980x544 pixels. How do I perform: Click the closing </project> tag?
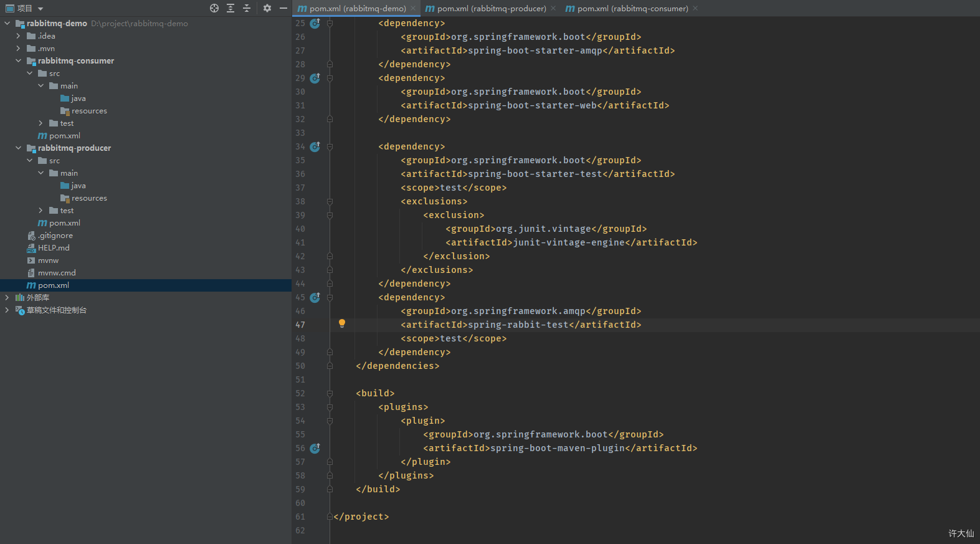click(361, 517)
